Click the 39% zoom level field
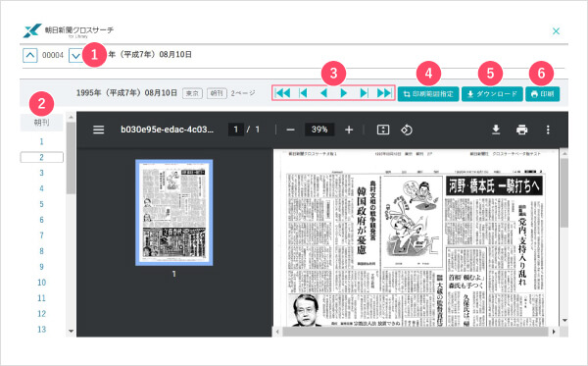This screenshot has width=588, height=366. pos(319,130)
